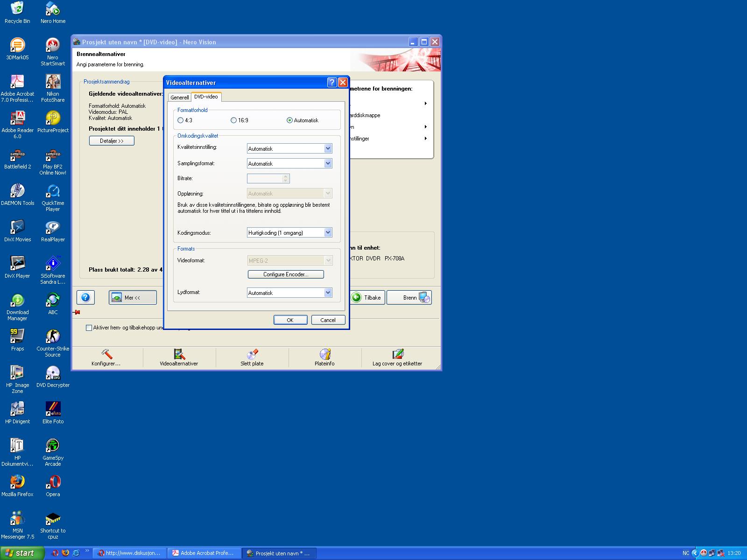Launch DAEMON Tools icon

click(17, 195)
